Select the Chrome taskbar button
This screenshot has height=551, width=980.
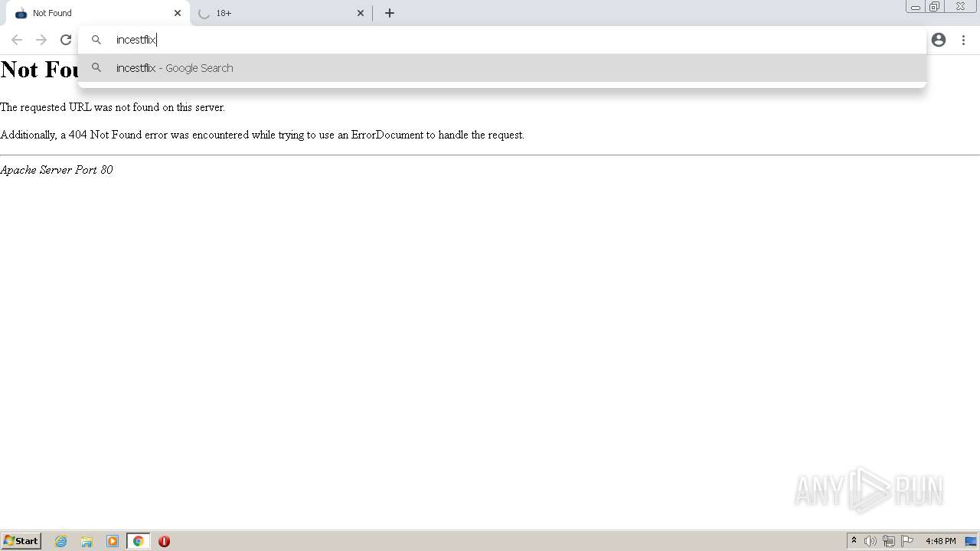(139, 541)
